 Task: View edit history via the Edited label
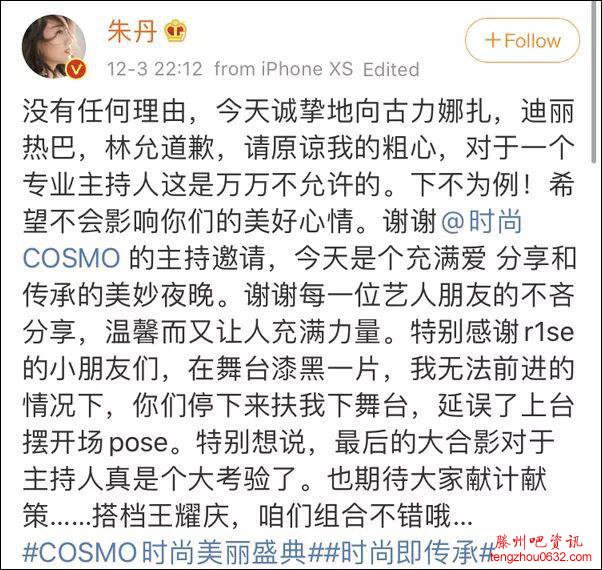click(x=391, y=69)
